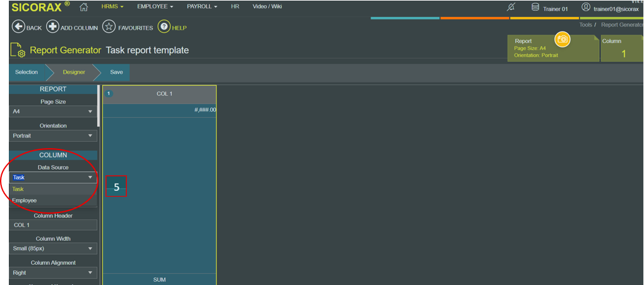The height and width of the screenshot is (285, 644).
Task: Click the REPORT section header
Action: pyautogui.click(x=53, y=89)
